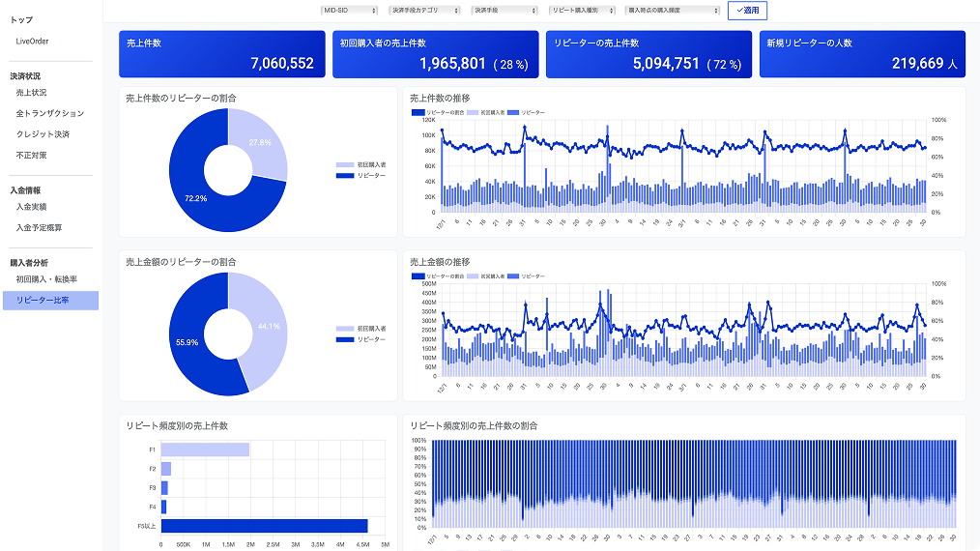Expand the 決済手段カテゴリ dropdown

(424, 11)
